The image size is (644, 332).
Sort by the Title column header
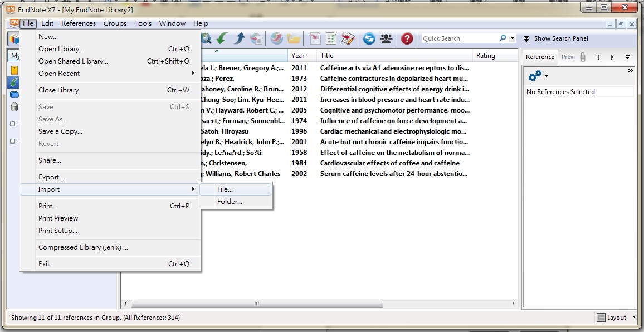click(394, 56)
